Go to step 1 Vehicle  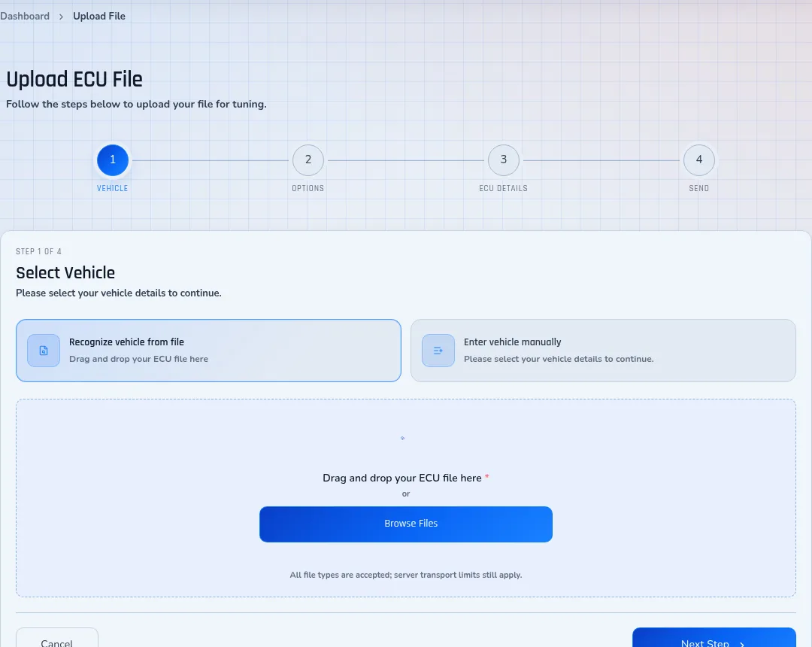(x=112, y=160)
